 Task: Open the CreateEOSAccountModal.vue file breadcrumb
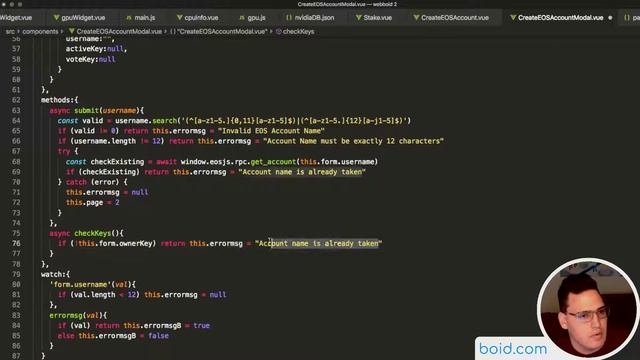[116, 31]
